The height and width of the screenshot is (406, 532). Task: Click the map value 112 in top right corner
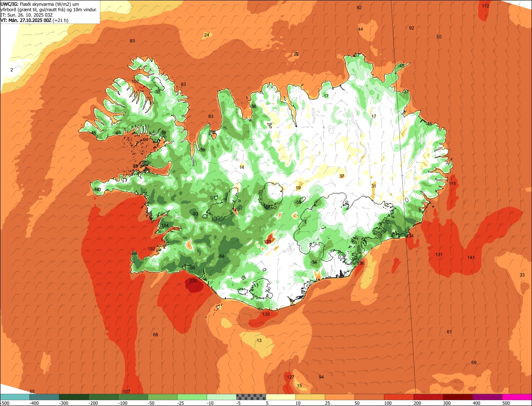click(x=485, y=6)
